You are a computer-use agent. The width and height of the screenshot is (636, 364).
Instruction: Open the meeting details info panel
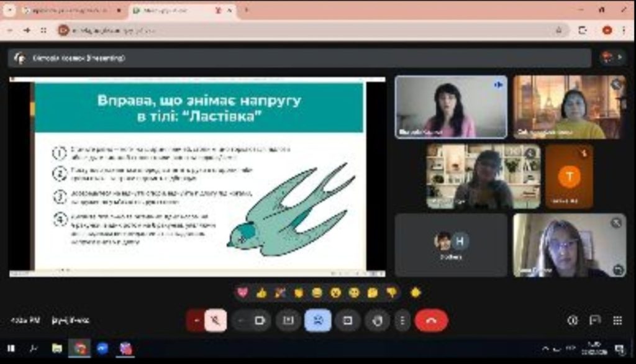(x=573, y=321)
